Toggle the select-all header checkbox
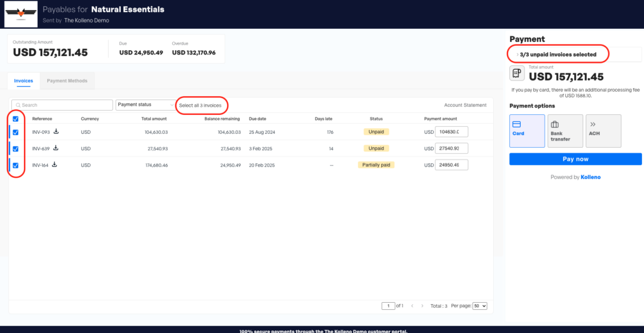This screenshot has width=644, height=333. point(16,119)
